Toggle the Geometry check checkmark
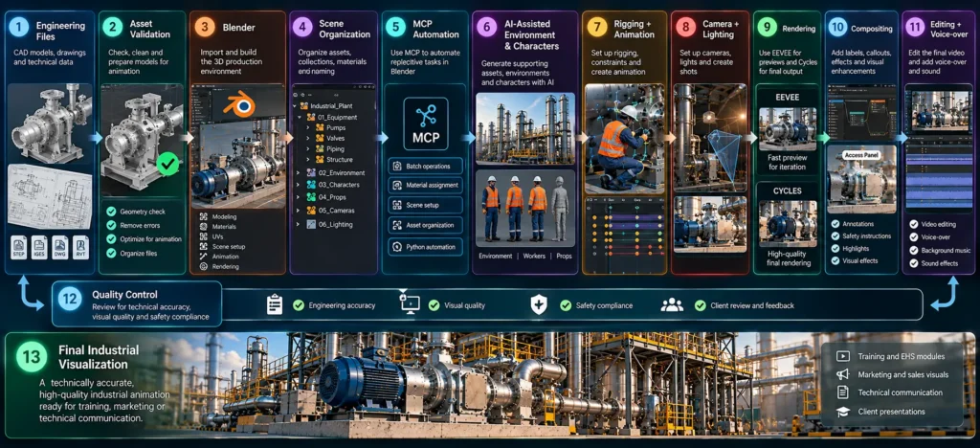 tap(111, 212)
